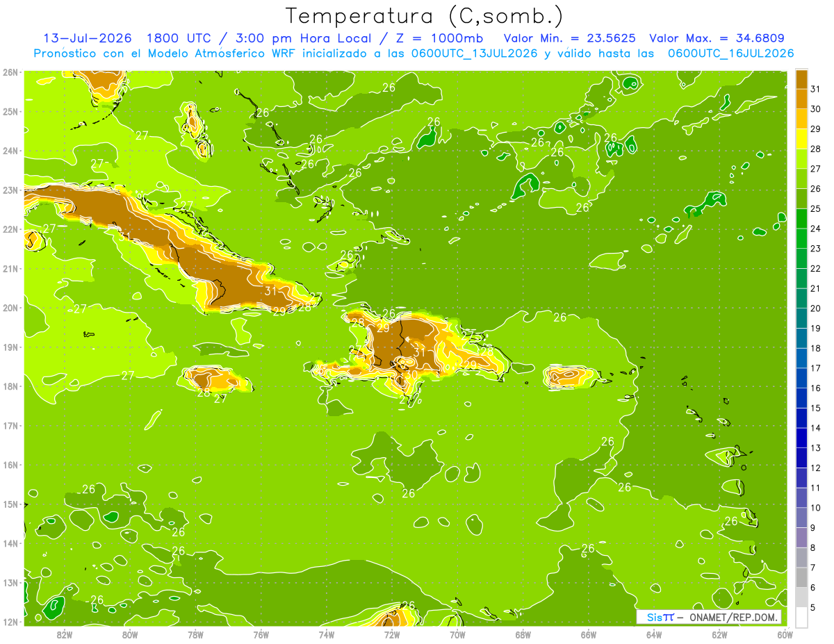Click the '64W' longitude axis label
Viewport: 834px width, 644px height.
pyautogui.click(x=654, y=634)
